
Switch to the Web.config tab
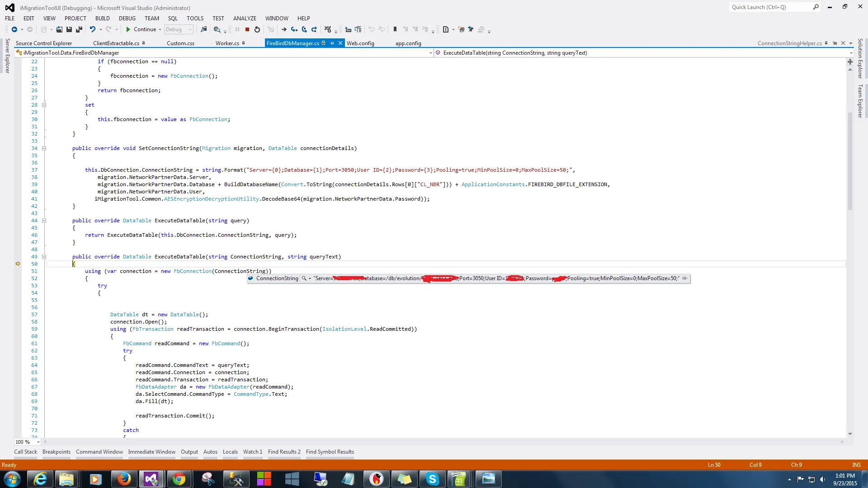click(x=360, y=43)
